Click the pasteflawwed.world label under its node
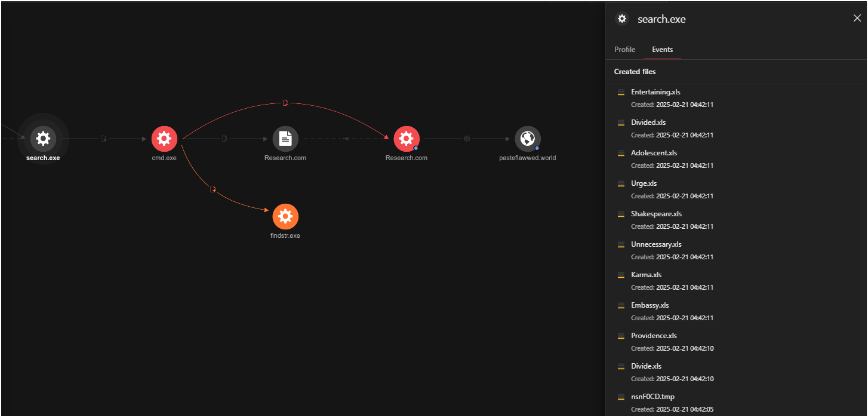This screenshot has height=417, width=868. [528, 158]
